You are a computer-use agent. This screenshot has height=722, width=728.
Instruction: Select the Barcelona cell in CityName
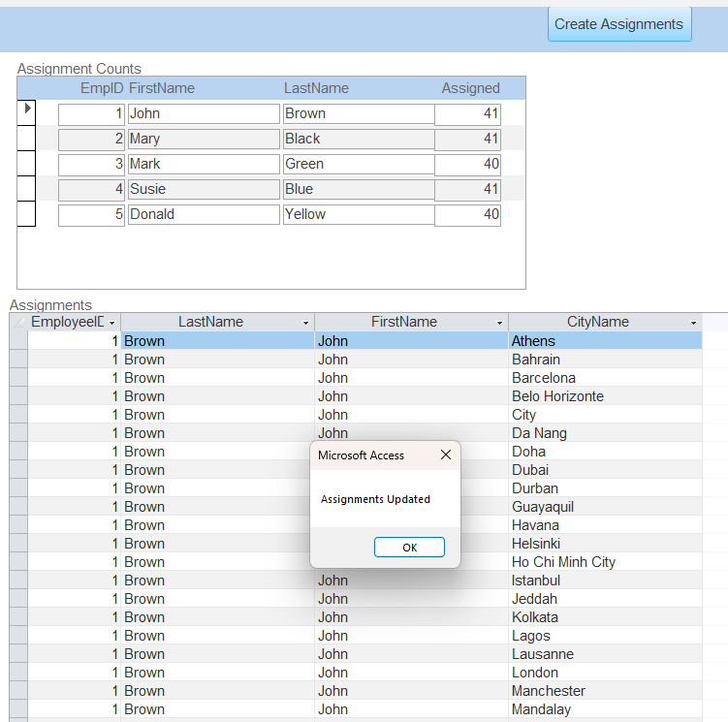coord(603,378)
